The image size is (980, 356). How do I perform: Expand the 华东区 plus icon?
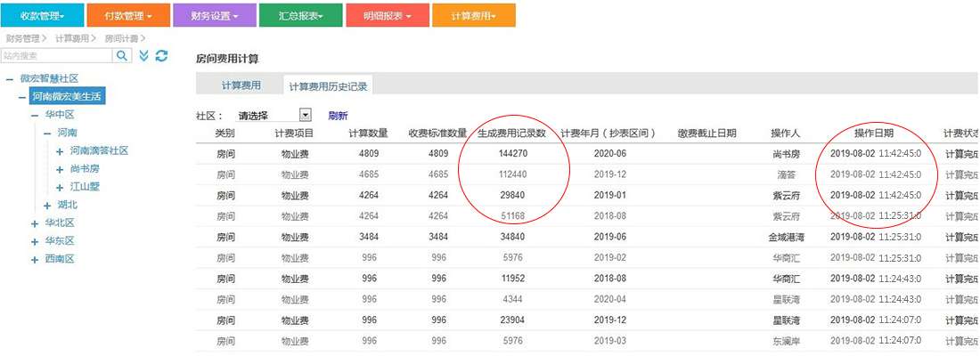(35, 241)
